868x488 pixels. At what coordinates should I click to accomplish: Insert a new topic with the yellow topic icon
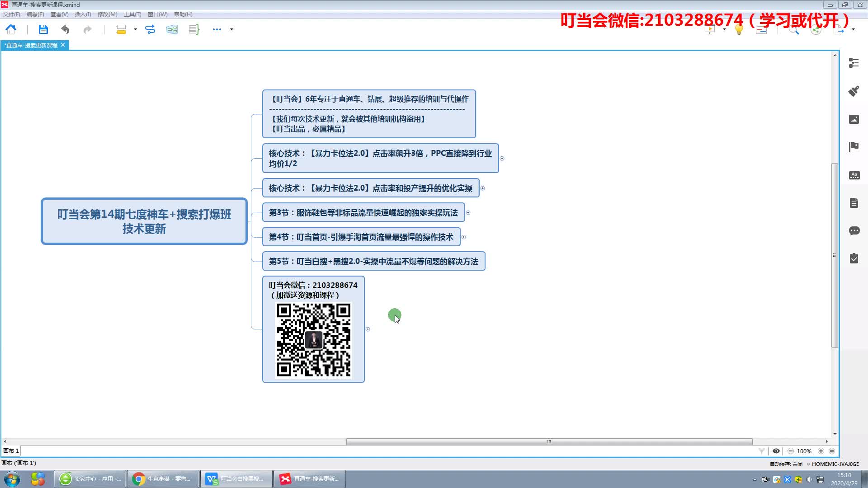121,29
